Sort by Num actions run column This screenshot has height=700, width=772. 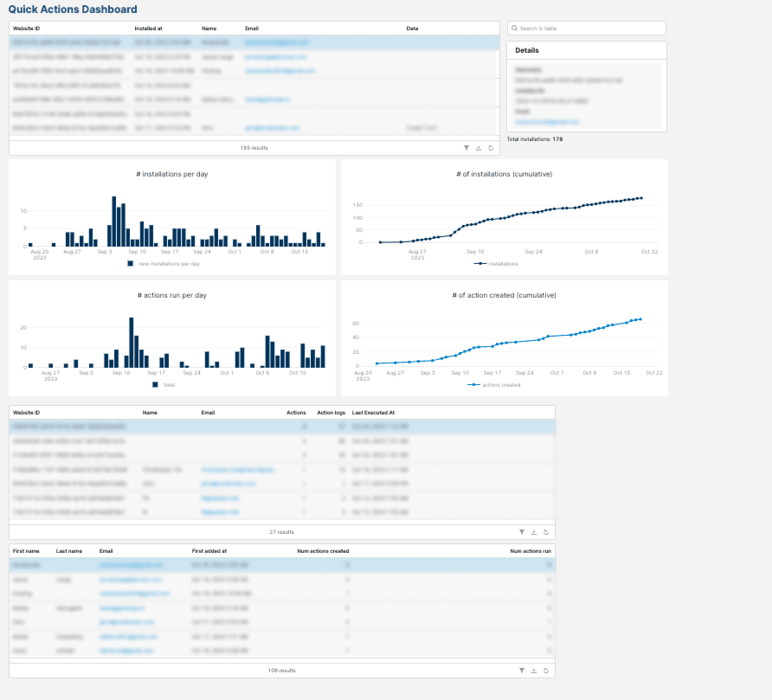pos(531,551)
